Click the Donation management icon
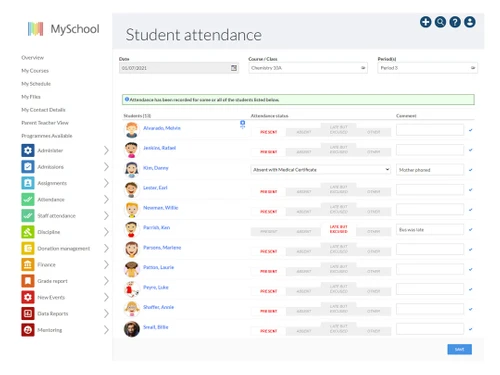Viewport: 500px width, 375px height. (x=28, y=248)
